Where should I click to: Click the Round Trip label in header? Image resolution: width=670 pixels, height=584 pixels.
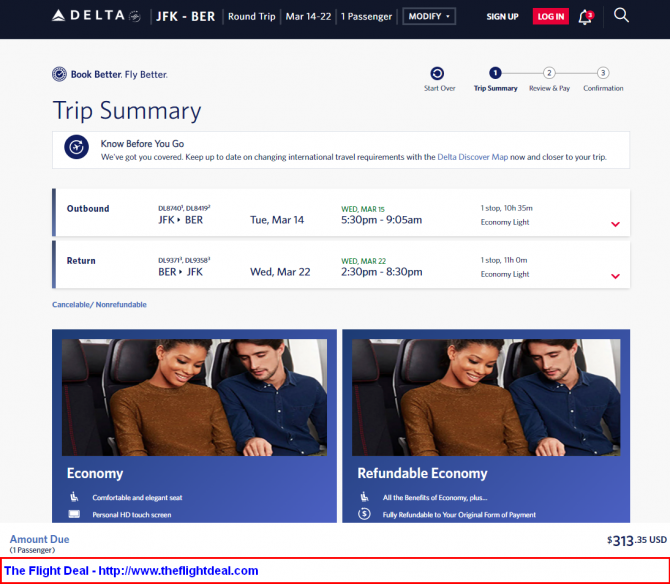252,17
